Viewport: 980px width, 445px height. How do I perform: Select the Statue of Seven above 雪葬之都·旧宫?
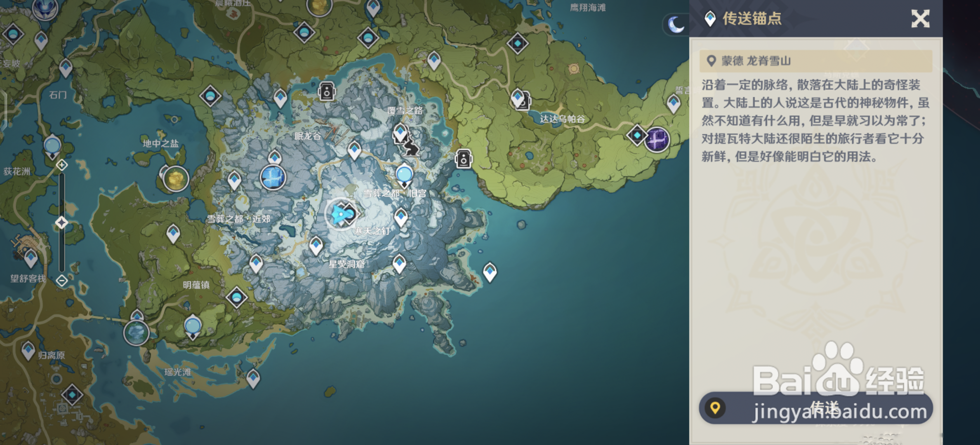(404, 176)
